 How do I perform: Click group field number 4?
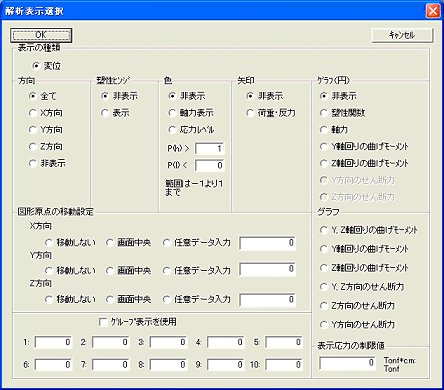click(x=226, y=342)
